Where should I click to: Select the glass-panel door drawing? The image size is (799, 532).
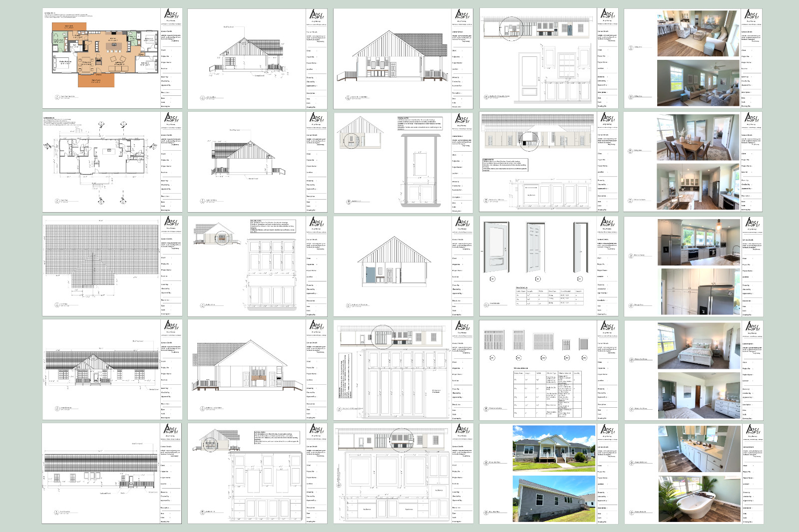496,248
